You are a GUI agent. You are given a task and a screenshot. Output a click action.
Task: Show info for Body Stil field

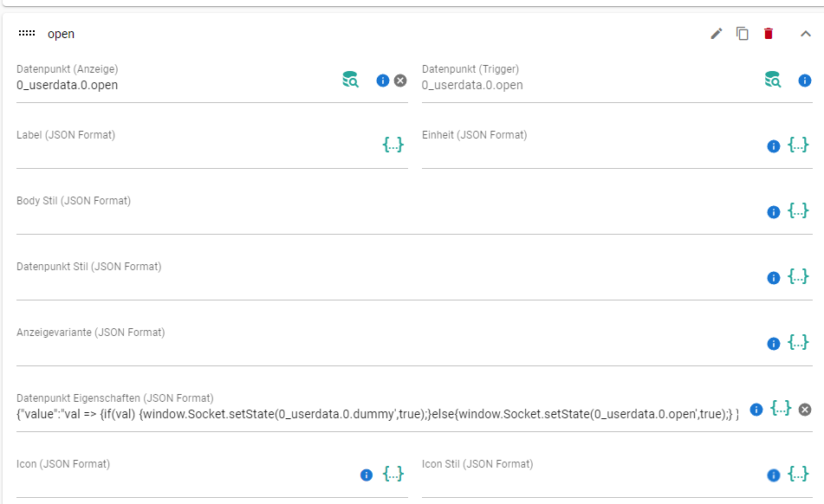[x=774, y=212]
